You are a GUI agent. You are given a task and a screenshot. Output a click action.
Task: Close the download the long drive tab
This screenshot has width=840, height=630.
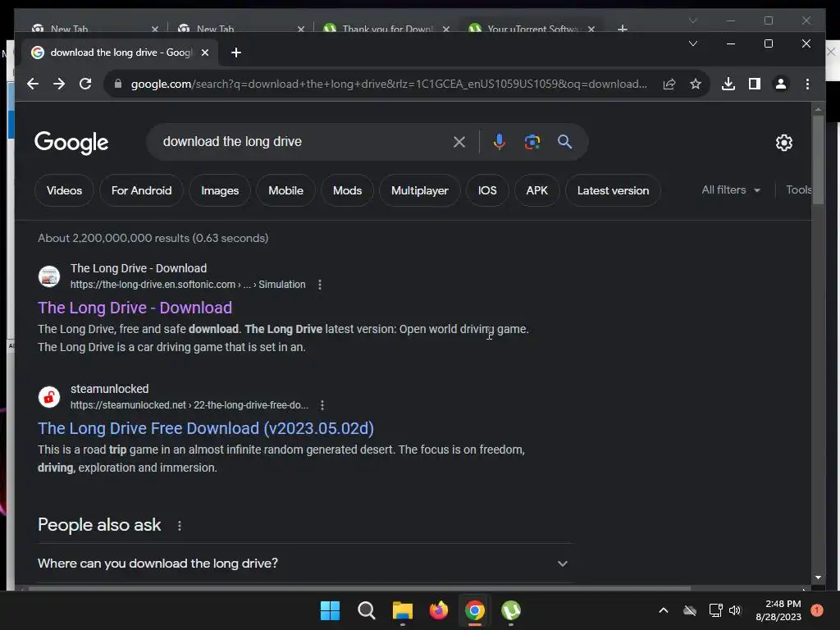pyautogui.click(x=204, y=52)
